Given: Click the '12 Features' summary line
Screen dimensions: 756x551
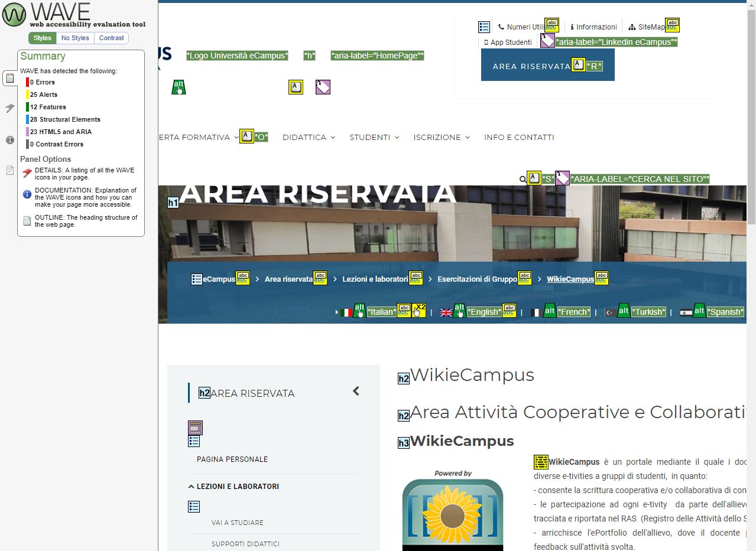Looking at the screenshot, I should 46,107.
